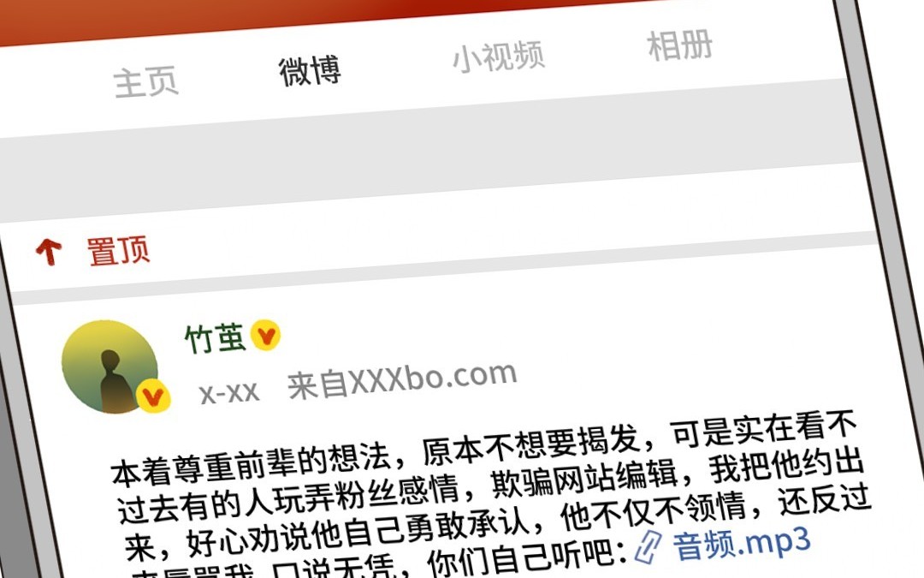Screen dimensions: 924x578
Task: Switch to the 主页 tab
Action: coord(145,82)
